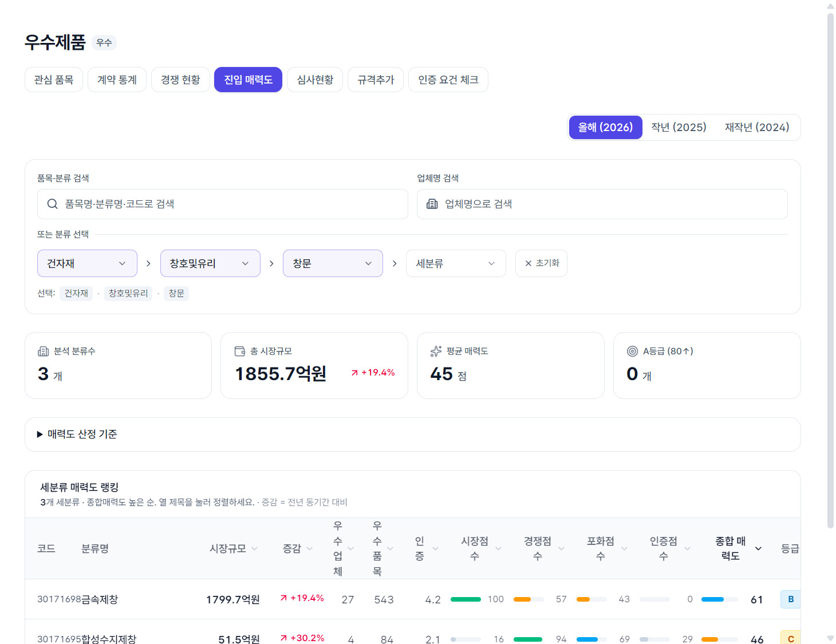This screenshot has width=836, height=644.
Task: Sort by 포화점수 column header
Action: [608, 548]
